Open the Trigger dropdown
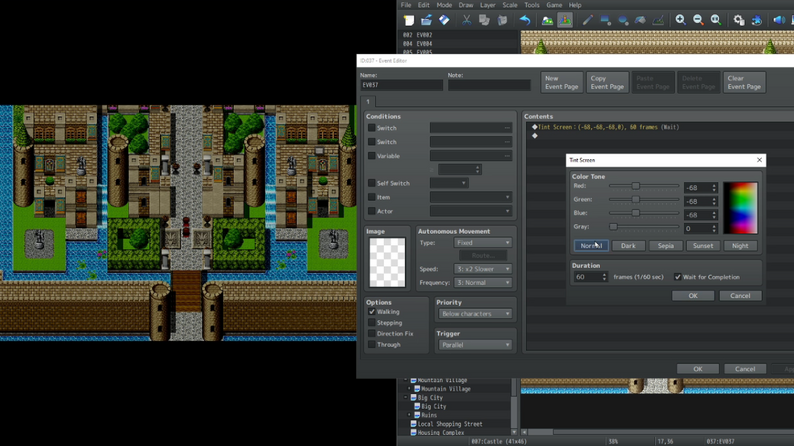This screenshot has height=446, width=794. 475,345
